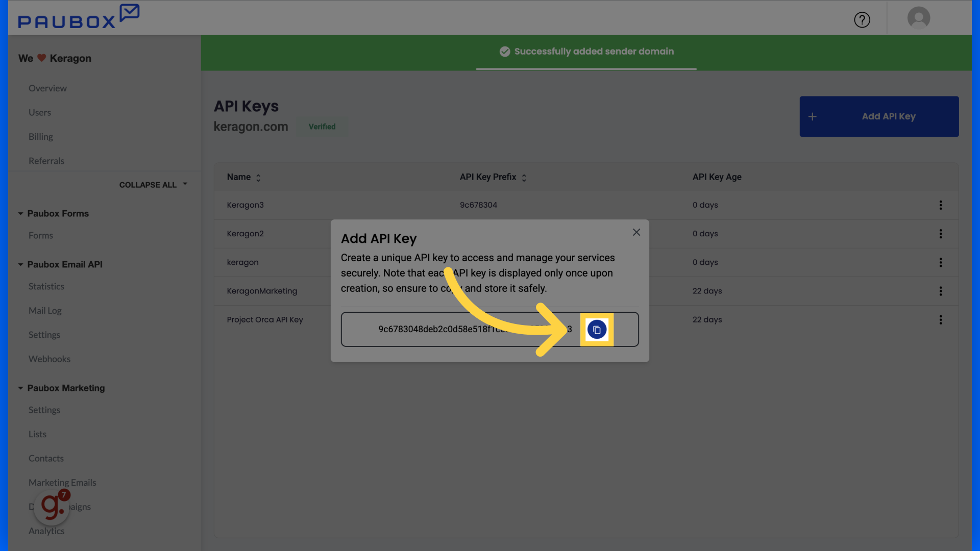
Task: Open Billing in the sidebar
Action: click(x=41, y=137)
